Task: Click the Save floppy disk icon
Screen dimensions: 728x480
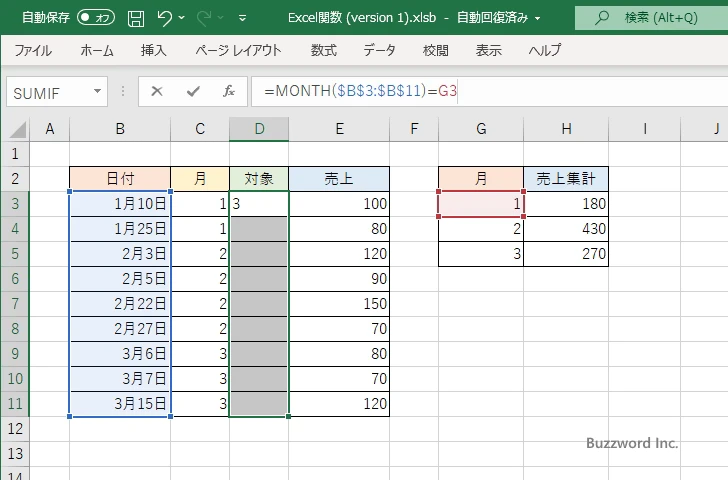Action: tap(136, 17)
